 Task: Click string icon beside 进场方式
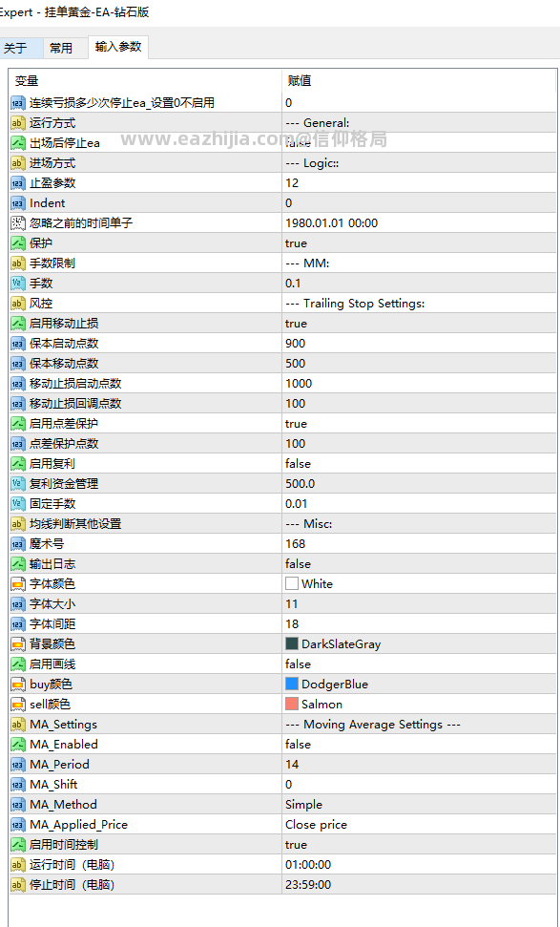(x=18, y=163)
